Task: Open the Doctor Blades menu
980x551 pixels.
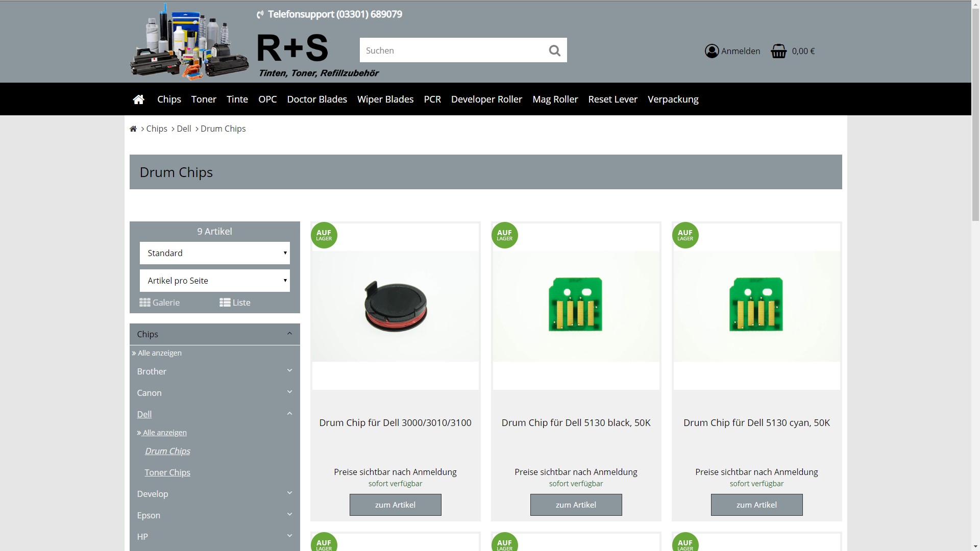Action: [317, 99]
